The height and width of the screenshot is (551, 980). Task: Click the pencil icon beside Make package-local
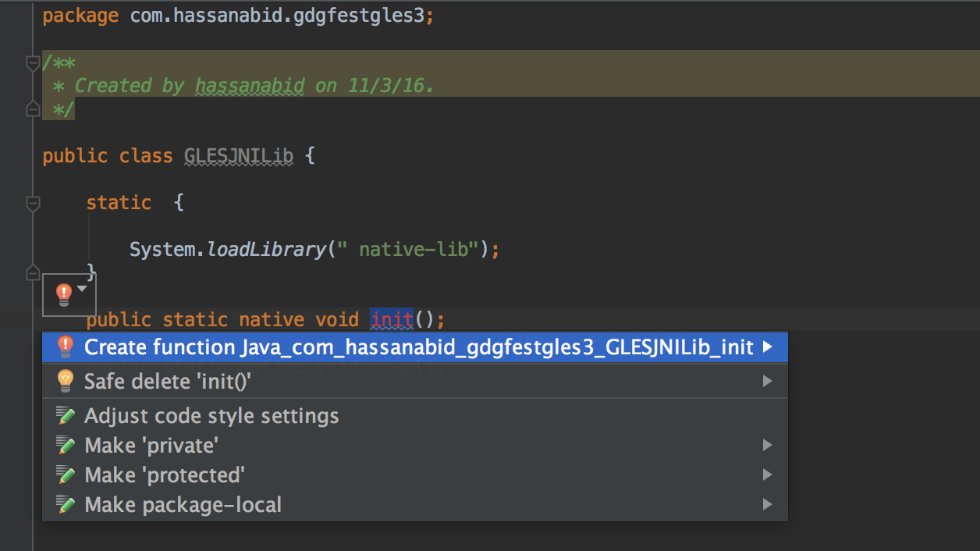pyautogui.click(x=66, y=504)
